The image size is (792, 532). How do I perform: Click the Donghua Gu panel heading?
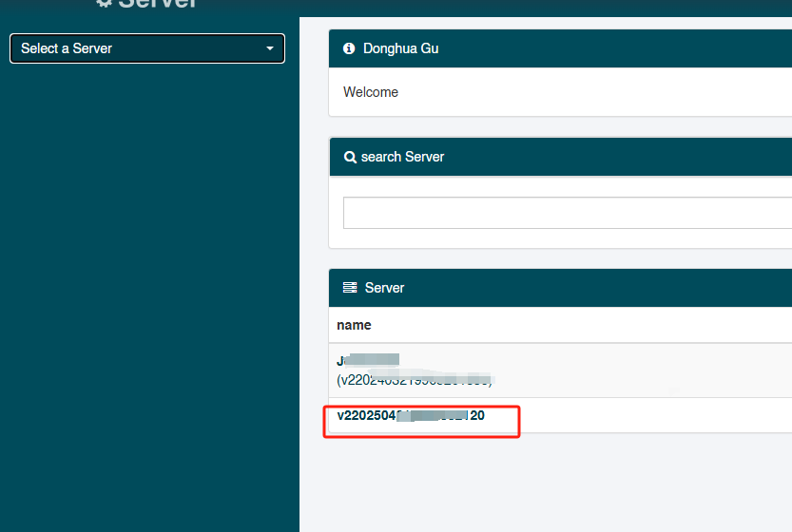pos(401,48)
